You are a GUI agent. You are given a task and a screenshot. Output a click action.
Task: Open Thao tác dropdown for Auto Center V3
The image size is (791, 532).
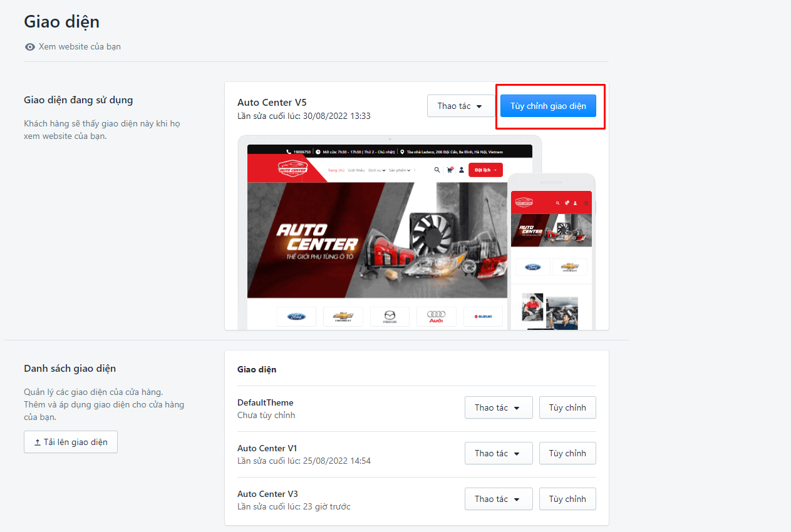click(499, 499)
